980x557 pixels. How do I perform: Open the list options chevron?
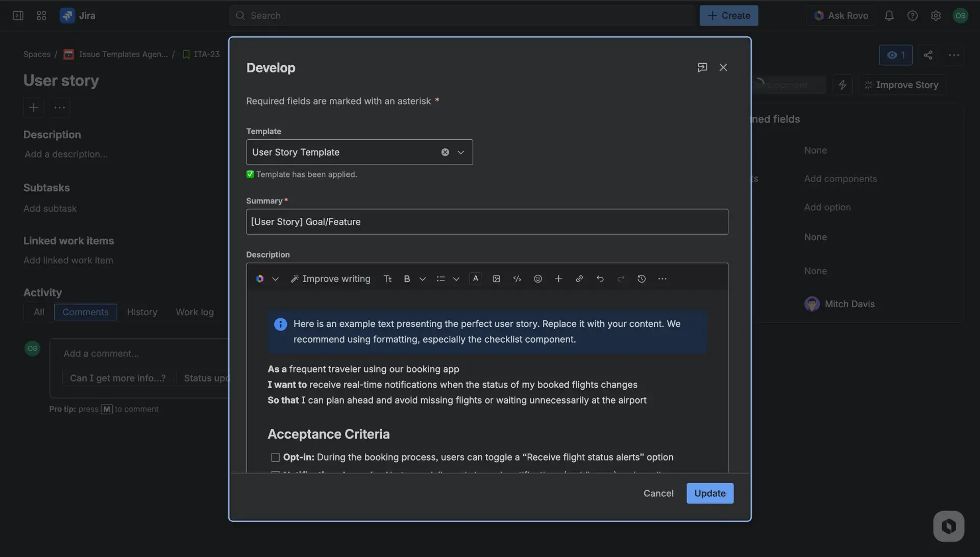coord(456,278)
